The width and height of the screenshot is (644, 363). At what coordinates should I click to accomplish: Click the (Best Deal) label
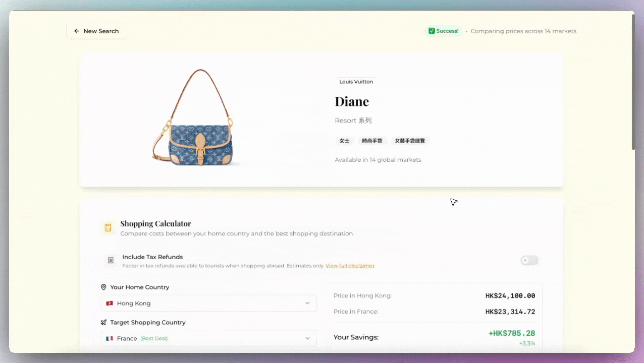pos(154,339)
